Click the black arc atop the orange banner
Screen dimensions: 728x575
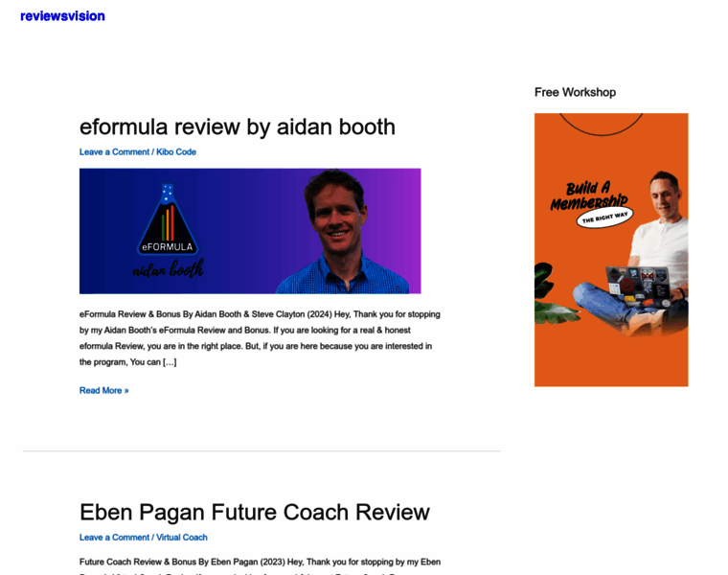pyautogui.click(x=602, y=124)
